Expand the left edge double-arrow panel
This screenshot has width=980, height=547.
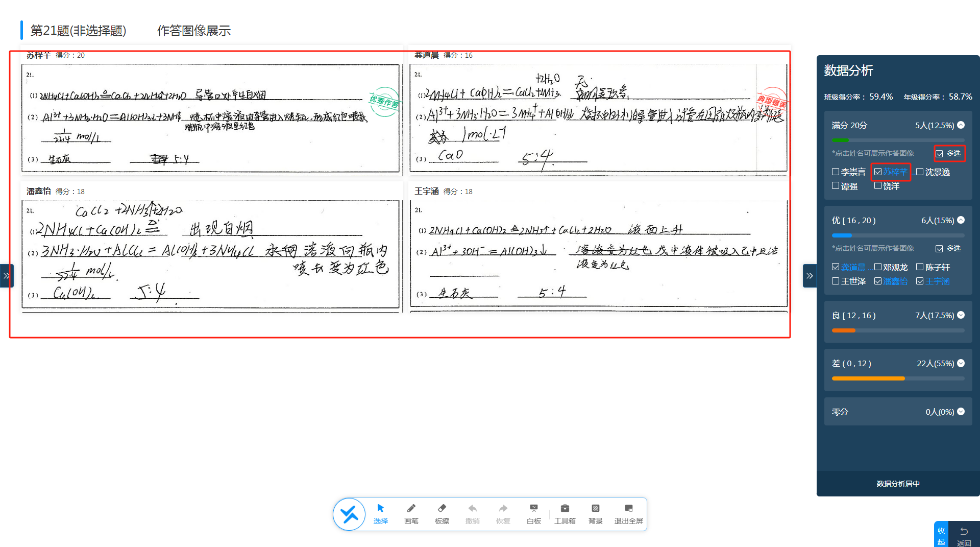(7, 276)
